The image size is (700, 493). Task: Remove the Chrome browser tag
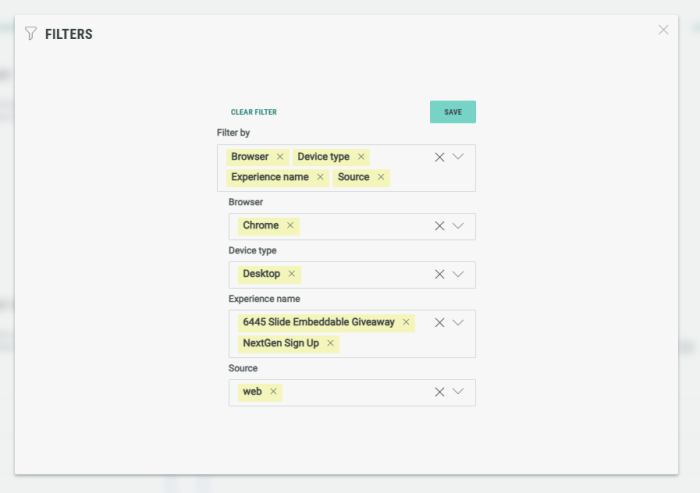[x=290, y=226]
